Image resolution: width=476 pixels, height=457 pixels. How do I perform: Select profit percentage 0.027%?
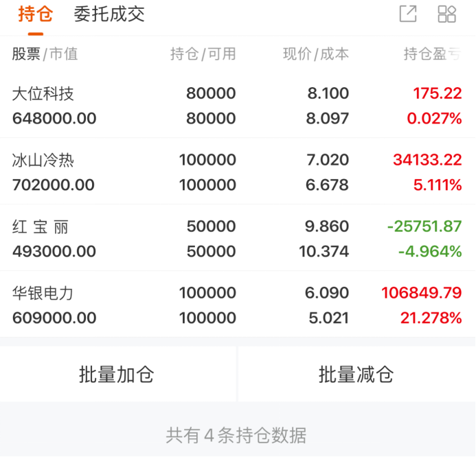(x=434, y=118)
